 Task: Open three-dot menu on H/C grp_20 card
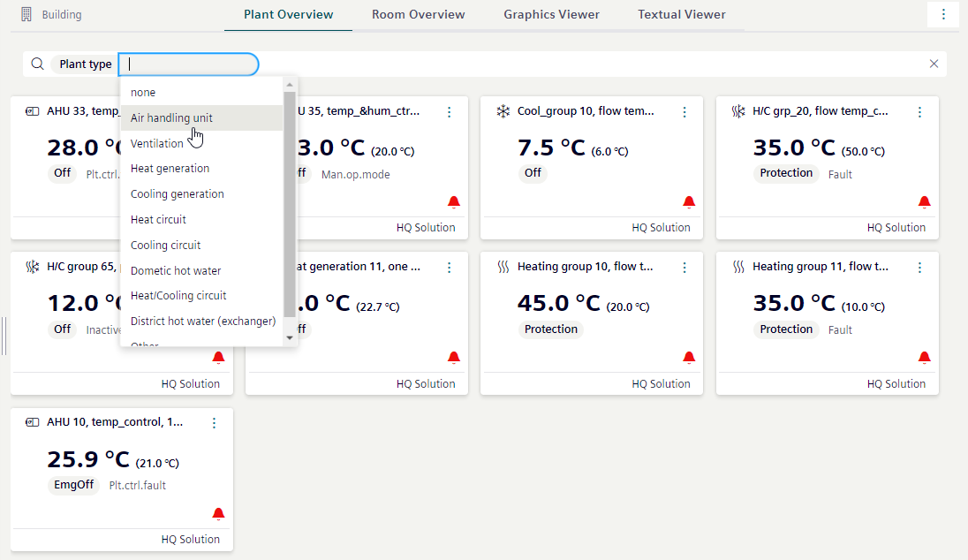(x=919, y=112)
